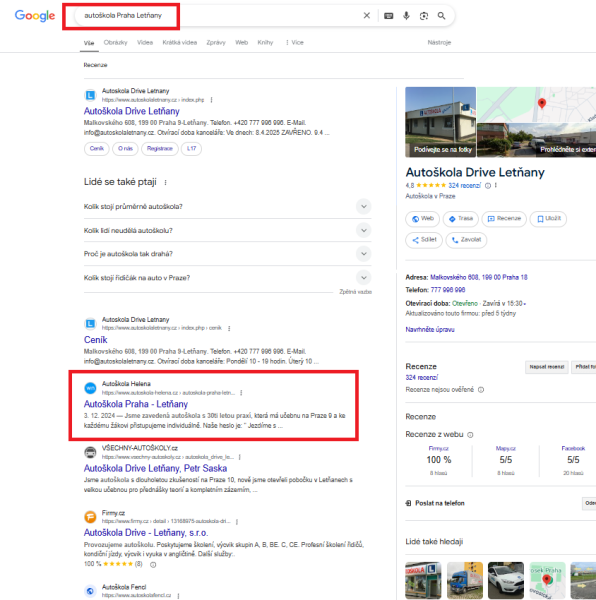Click the Ceník sitelink chip
Image resolution: width=596 pixels, height=600 pixels.
pos(96,148)
